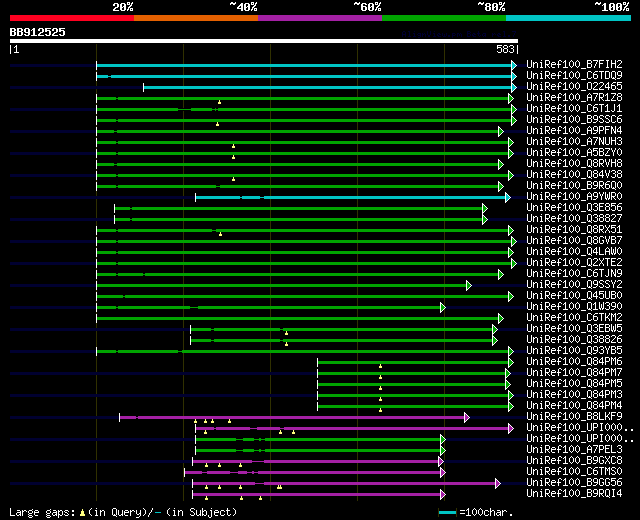640x520 pixels.
Task: Click the 583 query end position label
Action: click(x=505, y=49)
